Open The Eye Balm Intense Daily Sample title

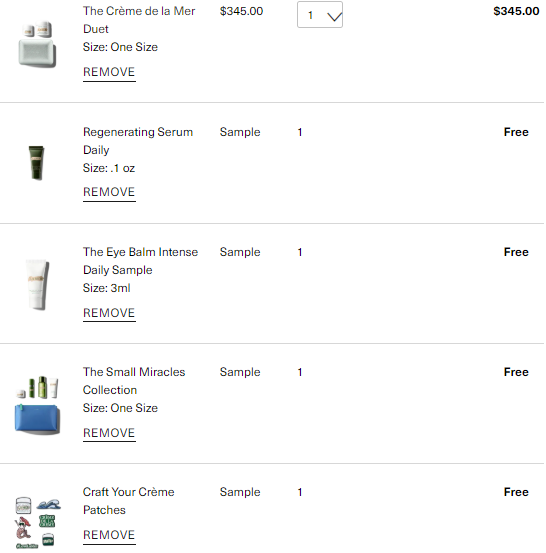coord(140,261)
